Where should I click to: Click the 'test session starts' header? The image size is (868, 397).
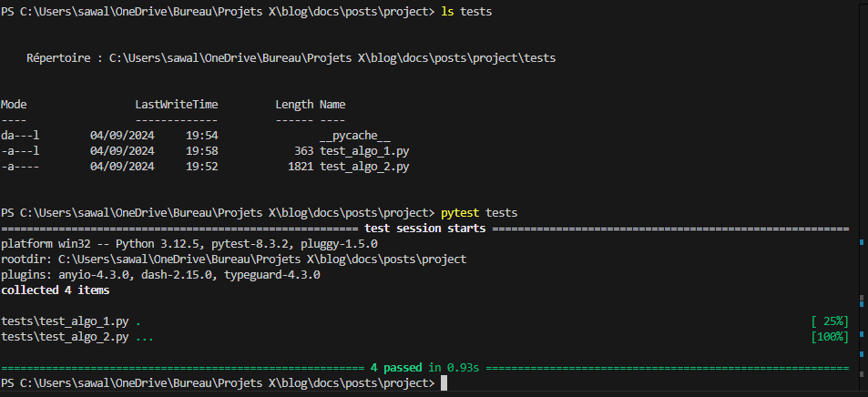[425, 229]
